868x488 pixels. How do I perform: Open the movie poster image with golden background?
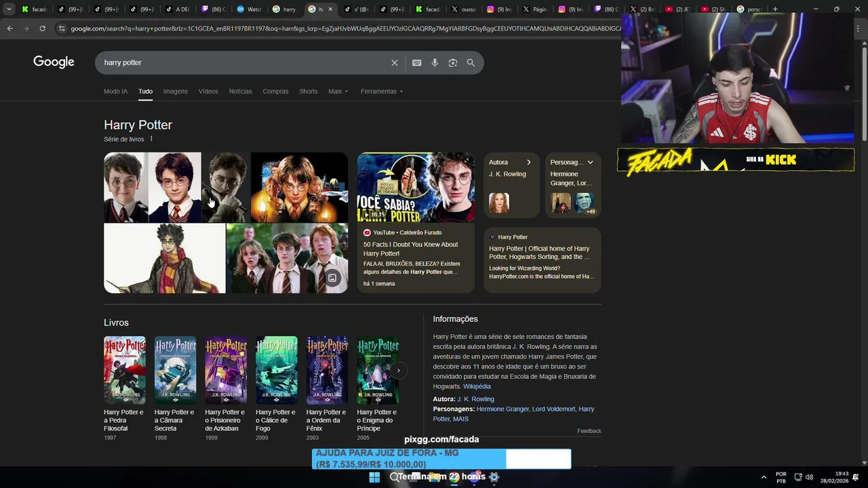[x=299, y=187]
